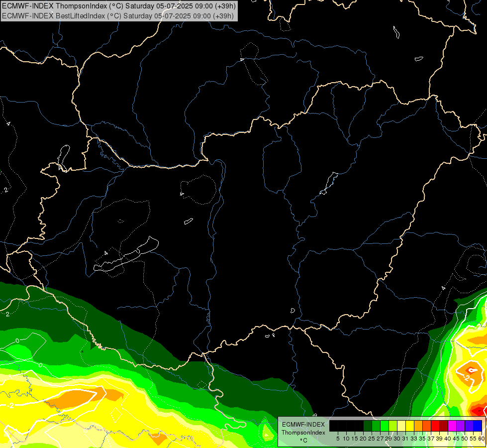Click the legend tick label 25
Viewport: 487px width, 448px height.
tap(372, 439)
